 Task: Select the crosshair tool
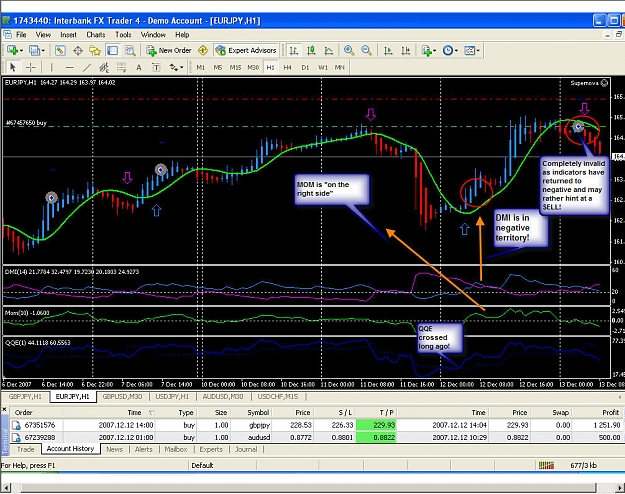coord(31,67)
